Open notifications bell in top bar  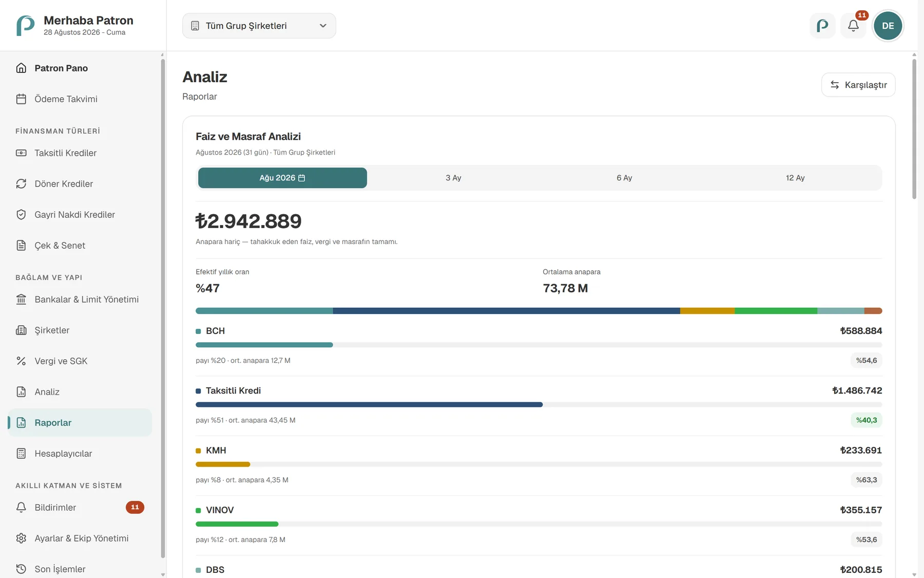pyautogui.click(x=854, y=26)
